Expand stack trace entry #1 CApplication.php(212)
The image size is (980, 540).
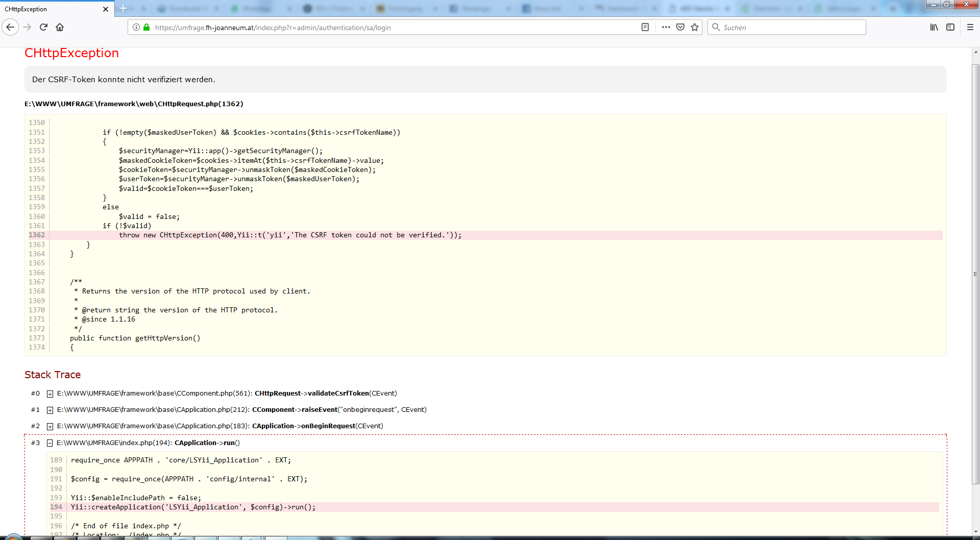click(50, 410)
